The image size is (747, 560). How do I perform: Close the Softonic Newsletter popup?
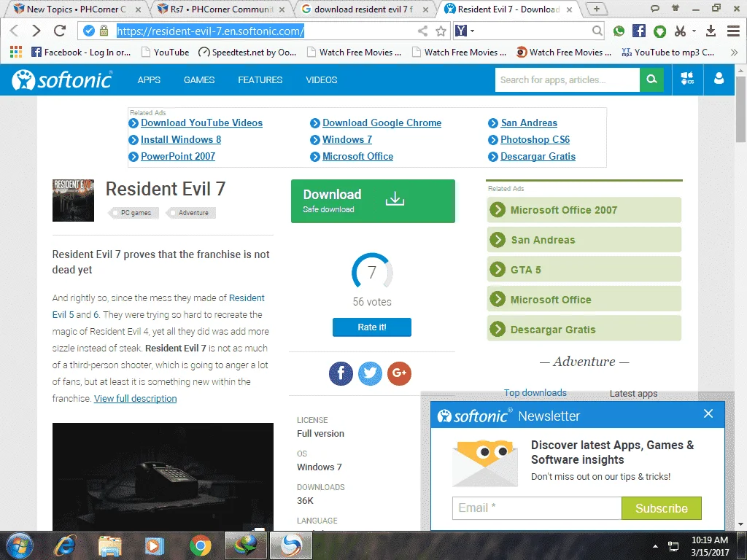pyautogui.click(x=708, y=414)
